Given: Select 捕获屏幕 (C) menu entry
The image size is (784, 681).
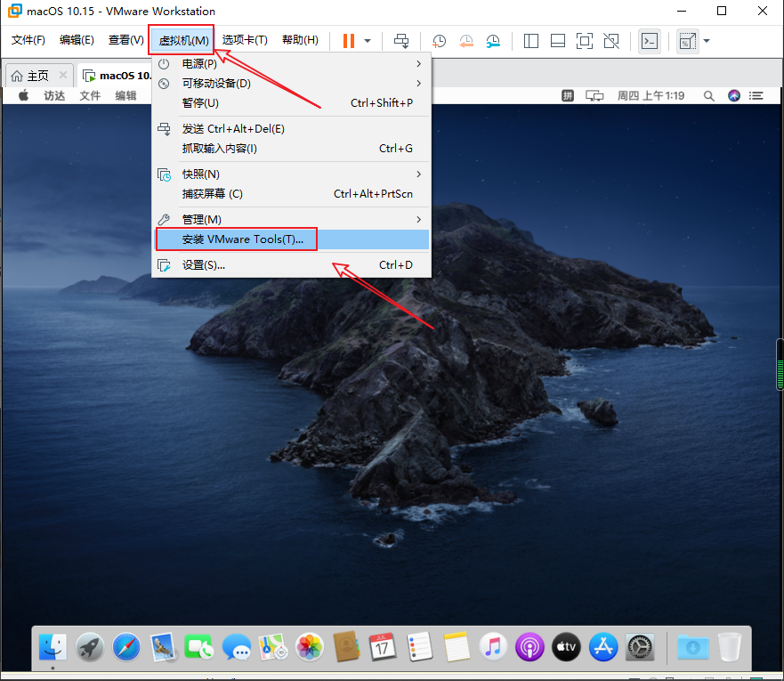Looking at the screenshot, I should pyautogui.click(x=292, y=194).
